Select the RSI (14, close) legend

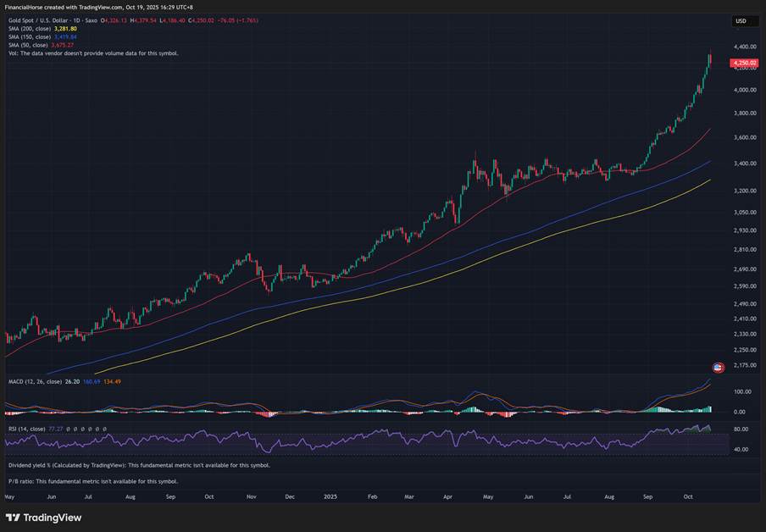coord(27,429)
